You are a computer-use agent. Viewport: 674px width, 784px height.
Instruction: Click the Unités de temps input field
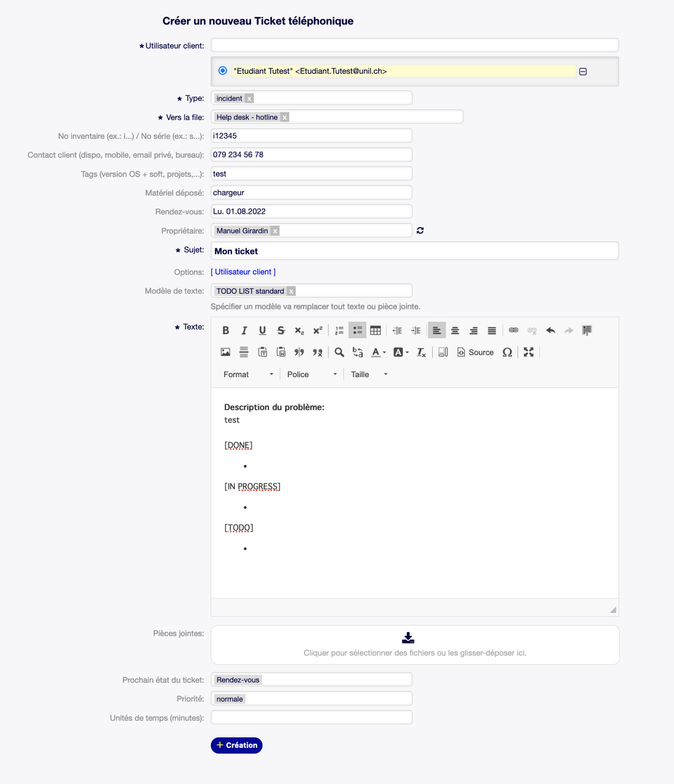pos(311,717)
